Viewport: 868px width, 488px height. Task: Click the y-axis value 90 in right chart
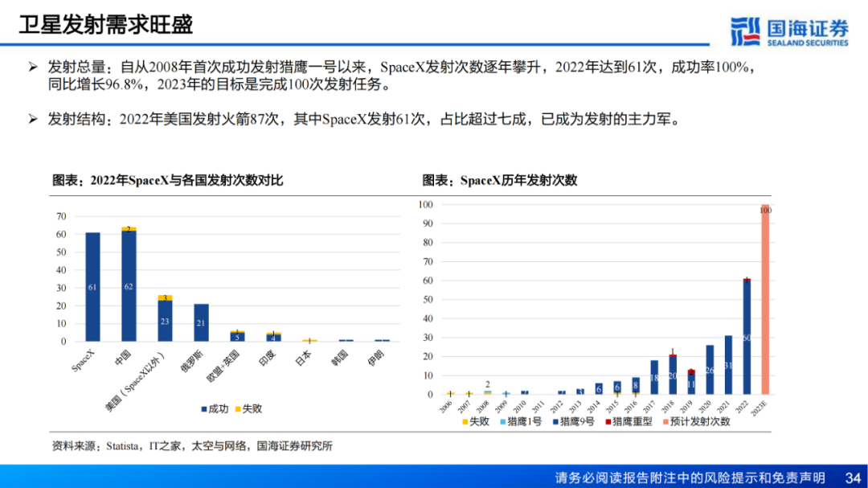tap(428, 223)
